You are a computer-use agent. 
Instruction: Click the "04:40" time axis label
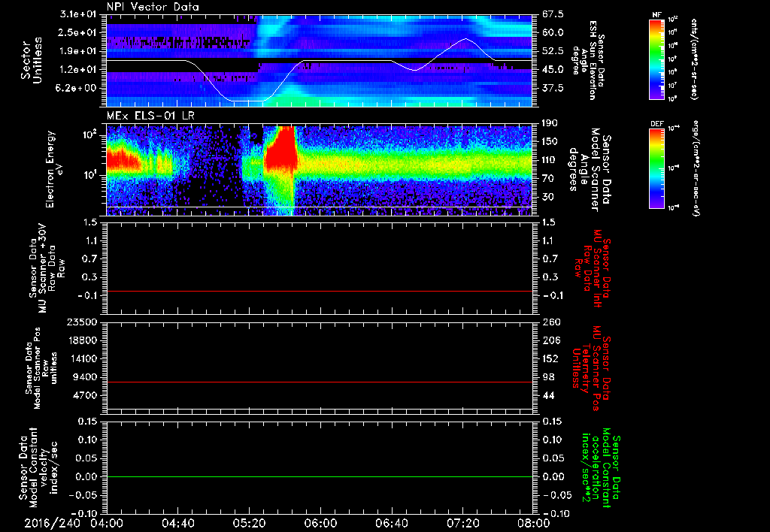point(177,523)
